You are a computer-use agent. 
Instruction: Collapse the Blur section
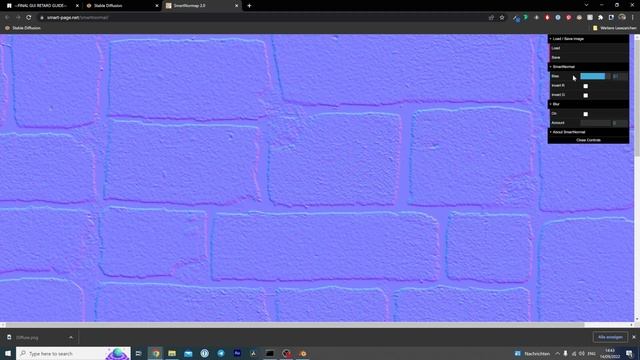coord(588,104)
